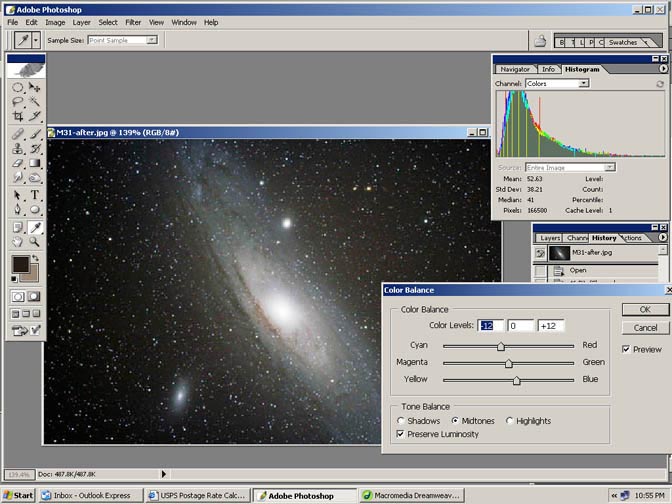Click OK in Color Balance dialog

645,310
